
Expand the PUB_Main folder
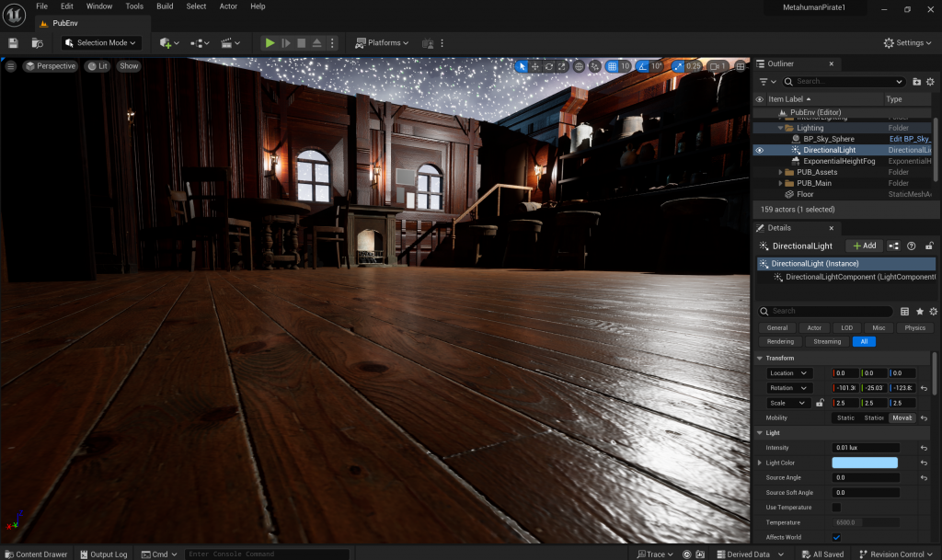pyautogui.click(x=780, y=183)
